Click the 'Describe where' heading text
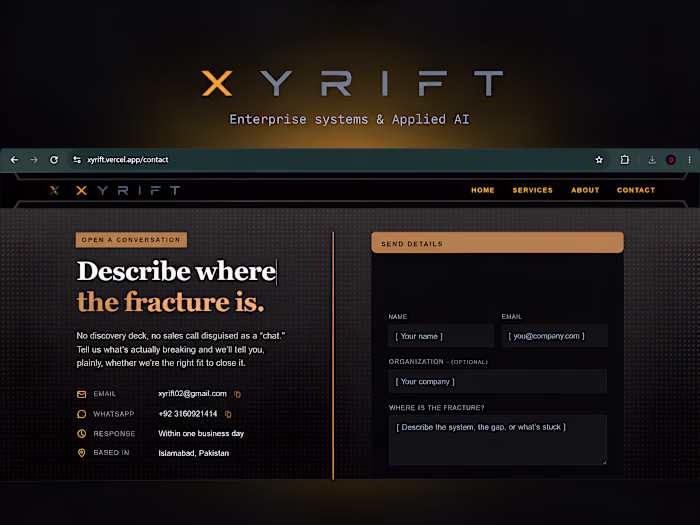The height and width of the screenshot is (525, 700). pyautogui.click(x=176, y=271)
